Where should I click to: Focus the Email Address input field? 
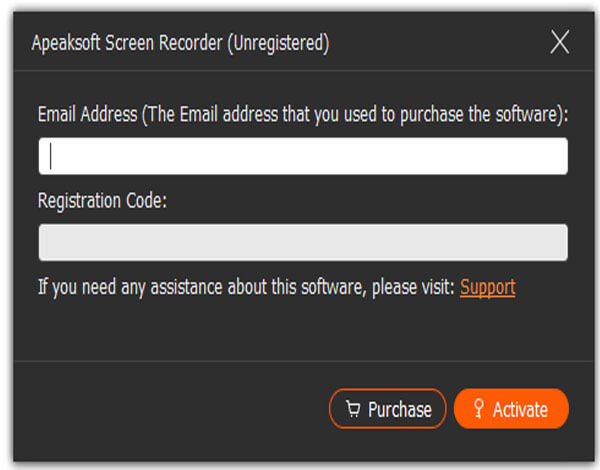[303, 156]
